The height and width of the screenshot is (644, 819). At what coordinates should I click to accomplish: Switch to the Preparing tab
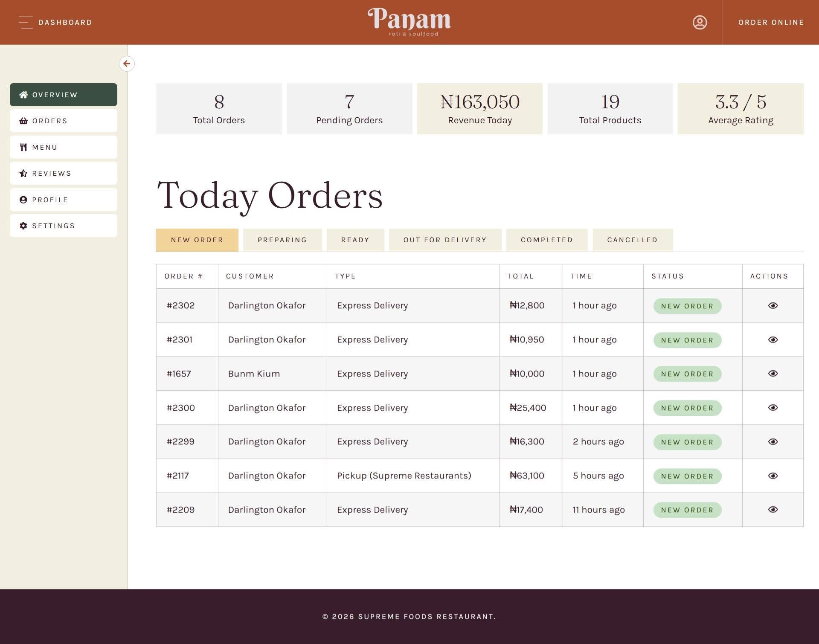pos(282,240)
